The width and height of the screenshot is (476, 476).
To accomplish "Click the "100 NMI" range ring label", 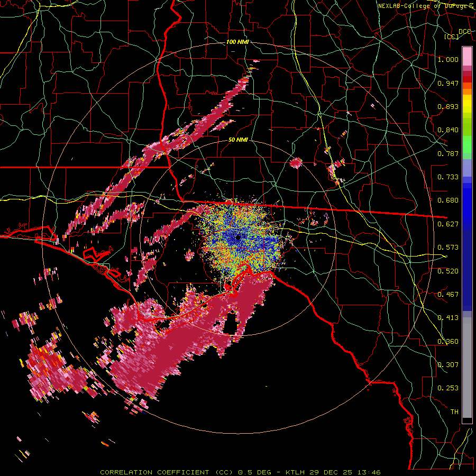I will point(237,42).
